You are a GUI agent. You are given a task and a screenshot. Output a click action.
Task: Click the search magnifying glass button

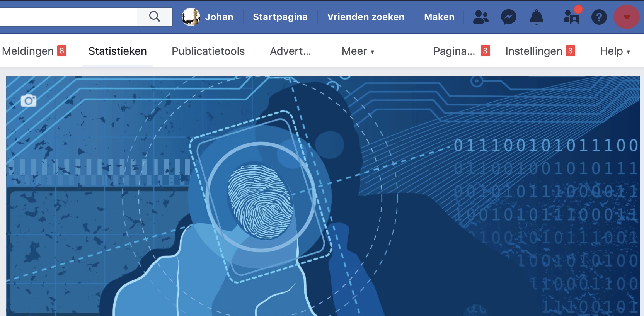coord(155,17)
